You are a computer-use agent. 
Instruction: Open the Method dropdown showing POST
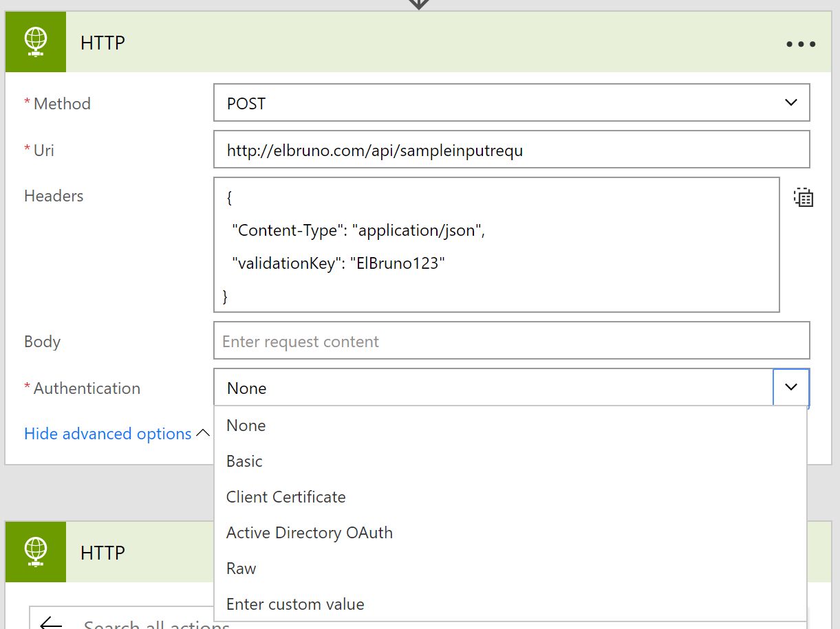tap(511, 103)
